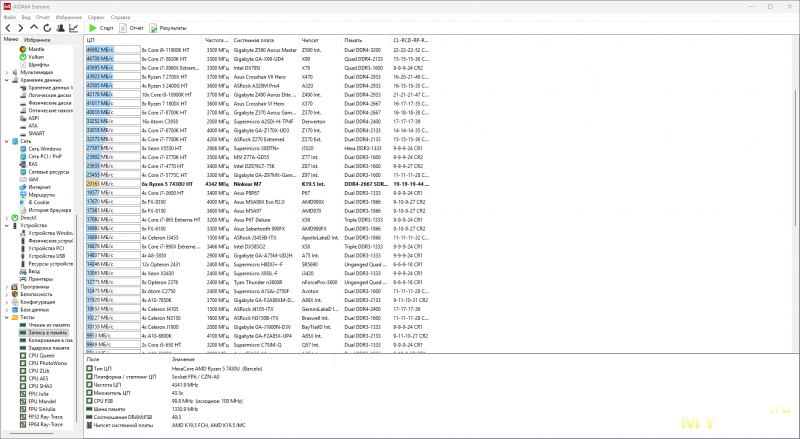Select the Ryzen 5 7430U result row
The height and width of the screenshot is (439, 800).
click(x=258, y=184)
